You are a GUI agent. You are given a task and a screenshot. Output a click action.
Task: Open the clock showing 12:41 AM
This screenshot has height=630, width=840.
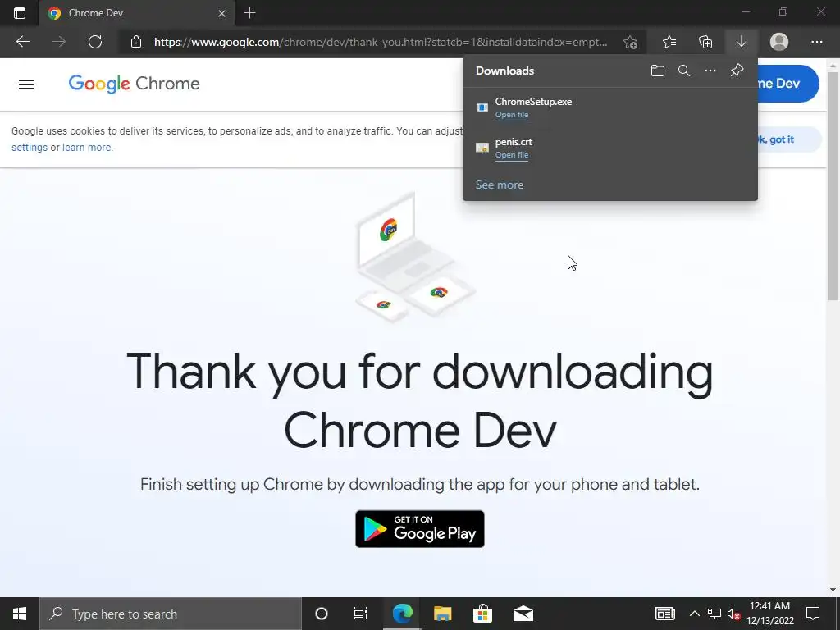click(x=769, y=614)
